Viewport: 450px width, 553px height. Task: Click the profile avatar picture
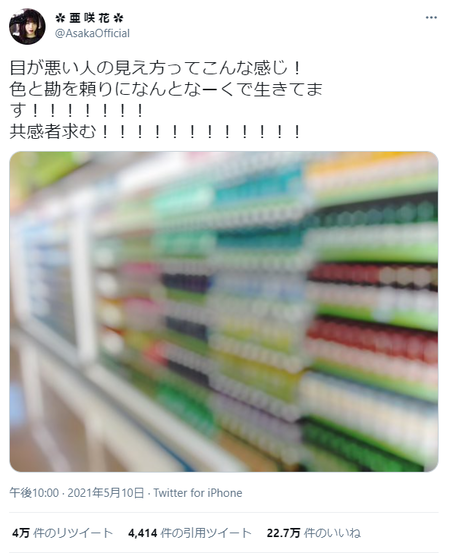27,26
